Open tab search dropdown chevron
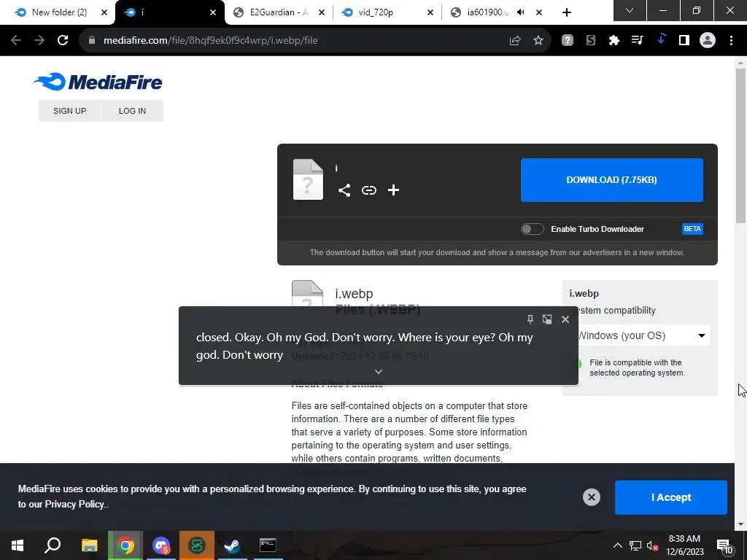This screenshot has height=560, width=747. pyautogui.click(x=630, y=10)
